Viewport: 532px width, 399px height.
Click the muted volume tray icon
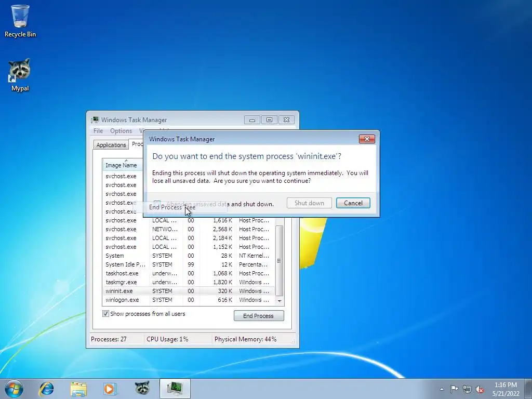coord(480,389)
